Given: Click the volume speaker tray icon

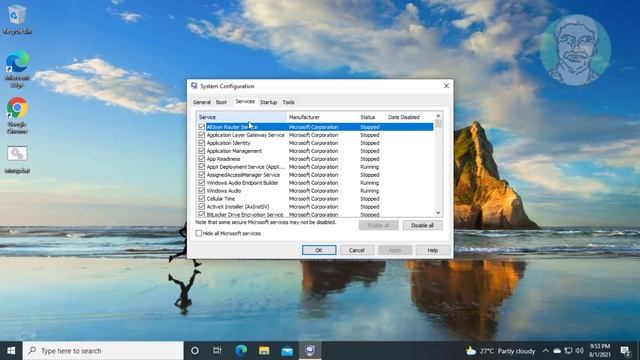Looking at the screenshot, I should coord(579,351).
